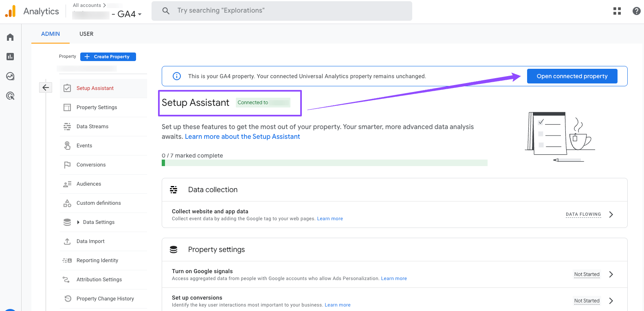Click the Property settings section icon
This screenshot has height=311, width=644.
(174, 250)
